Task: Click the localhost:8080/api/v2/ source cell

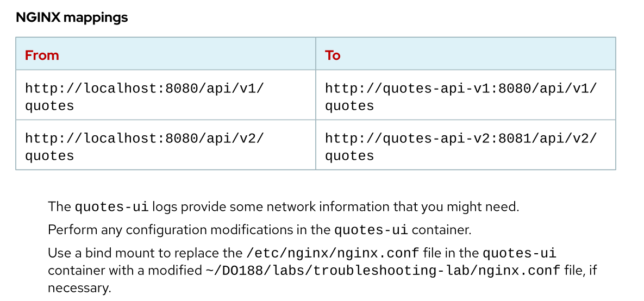Action: [145, 146]
